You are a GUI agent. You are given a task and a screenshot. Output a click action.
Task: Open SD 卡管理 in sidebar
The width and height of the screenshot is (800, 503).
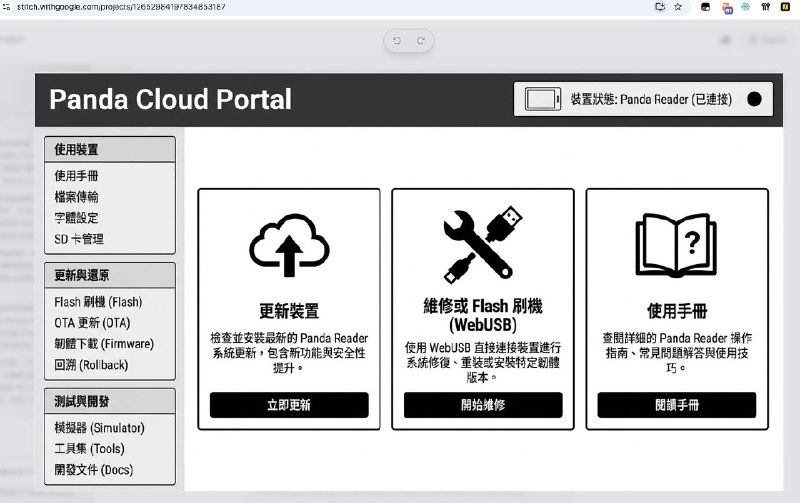click(x=79, y=239)
